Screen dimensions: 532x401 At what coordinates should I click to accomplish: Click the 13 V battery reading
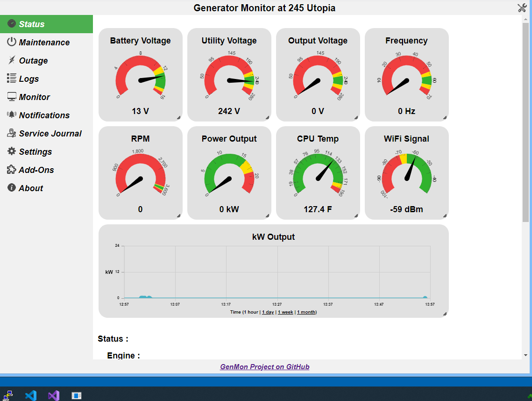141,111
